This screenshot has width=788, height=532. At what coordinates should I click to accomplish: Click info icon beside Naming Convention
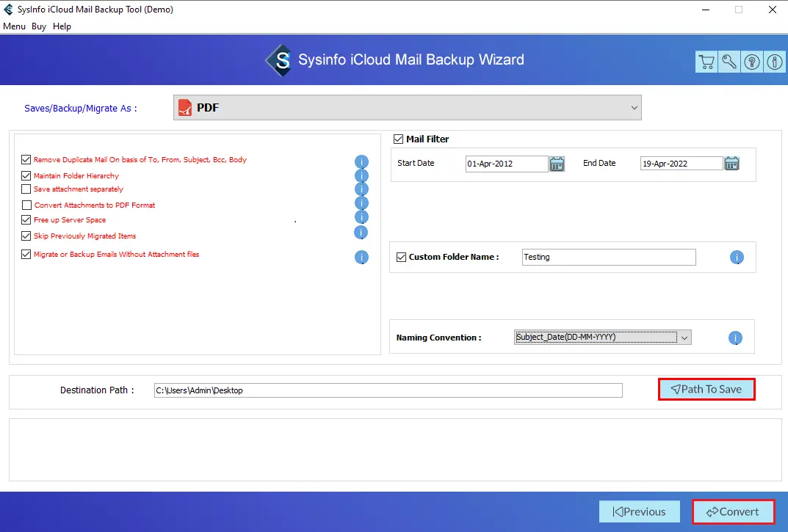point(735,338)
